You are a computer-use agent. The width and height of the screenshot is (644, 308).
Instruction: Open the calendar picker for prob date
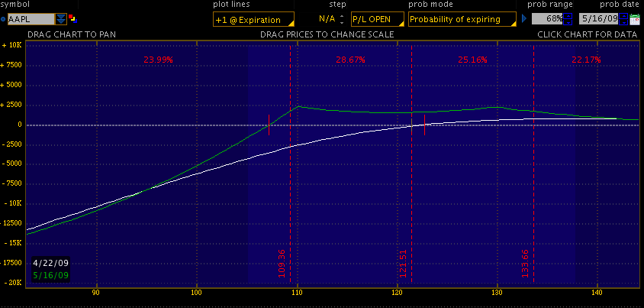coord(635,19)
